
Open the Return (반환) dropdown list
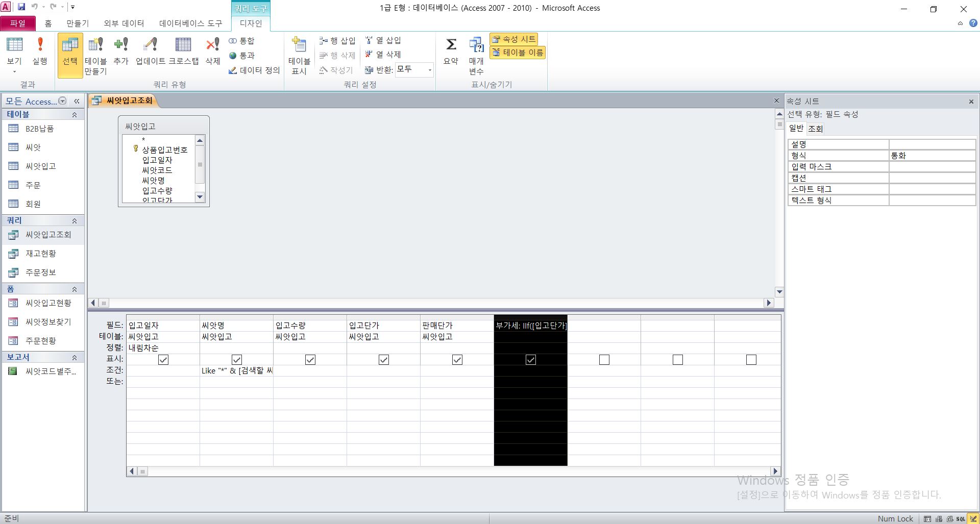(x=429, y=70)
